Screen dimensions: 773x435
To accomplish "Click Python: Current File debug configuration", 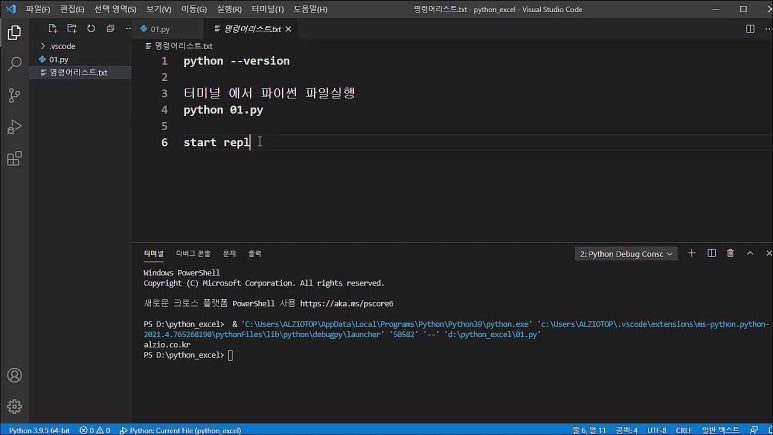I will pyautogui.click(x=180, y=430).
